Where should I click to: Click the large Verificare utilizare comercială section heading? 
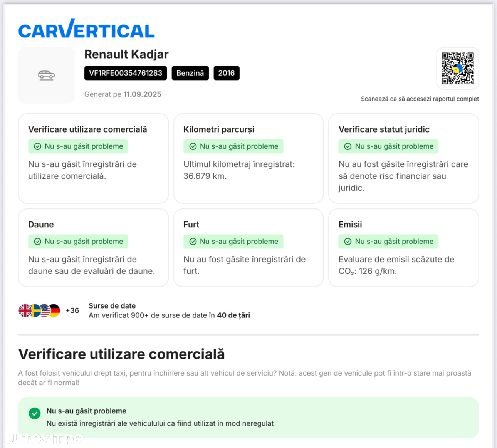pos(121,354)
